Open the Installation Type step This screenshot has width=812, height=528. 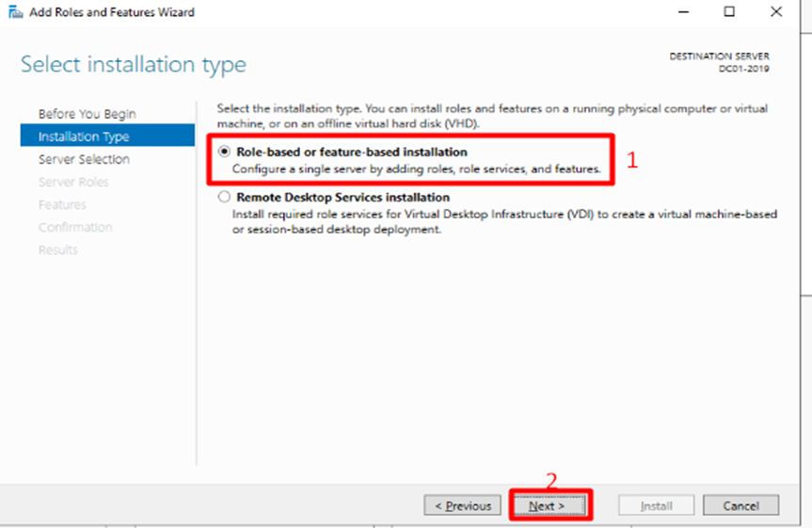(x=84, y=136)
